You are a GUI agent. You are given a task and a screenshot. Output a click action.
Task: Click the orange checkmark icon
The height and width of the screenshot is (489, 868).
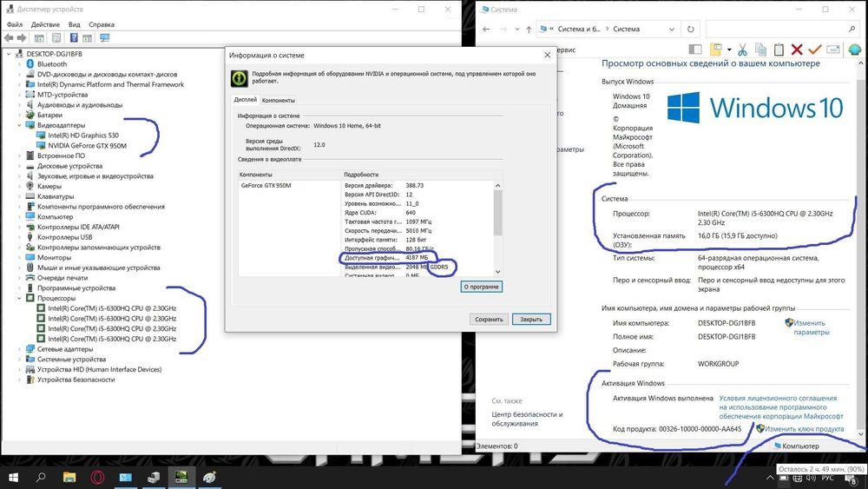pos(814,50)
